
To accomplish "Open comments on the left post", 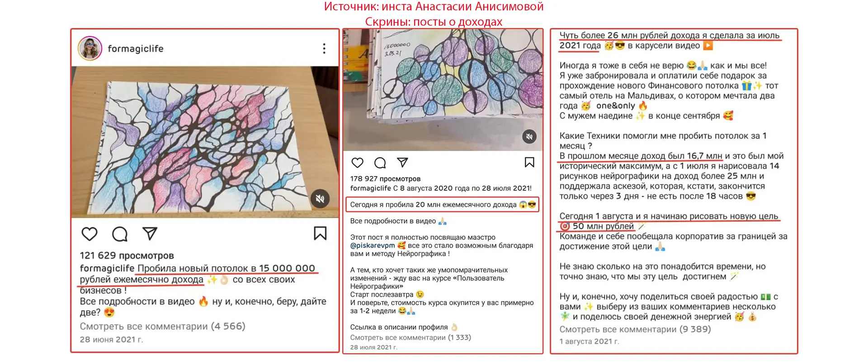I will point(120,234).
